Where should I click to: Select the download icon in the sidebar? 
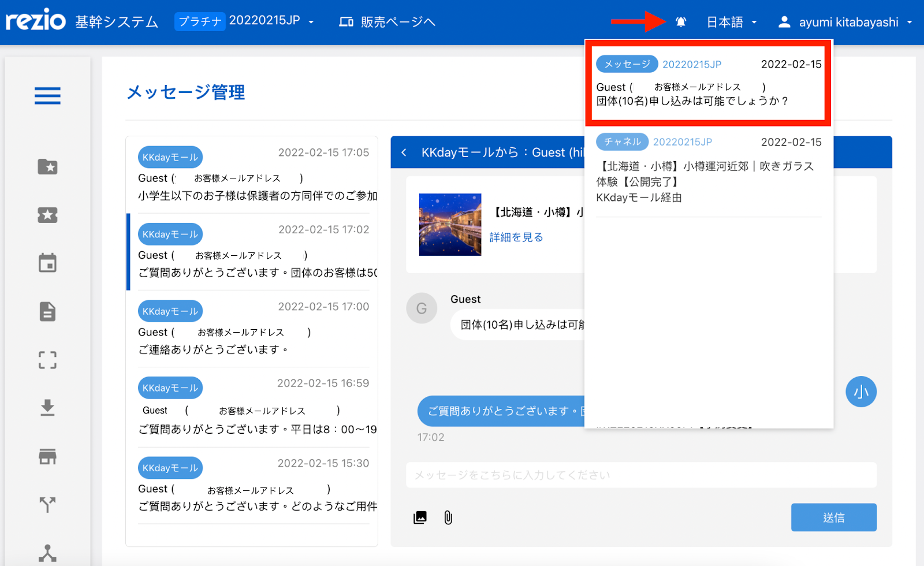tap(47, 408)
